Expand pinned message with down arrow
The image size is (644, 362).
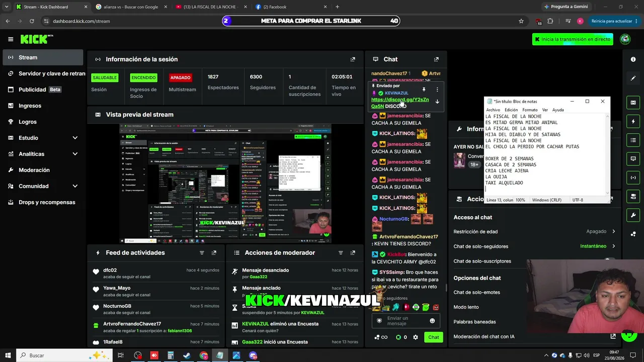coord(437,102)
